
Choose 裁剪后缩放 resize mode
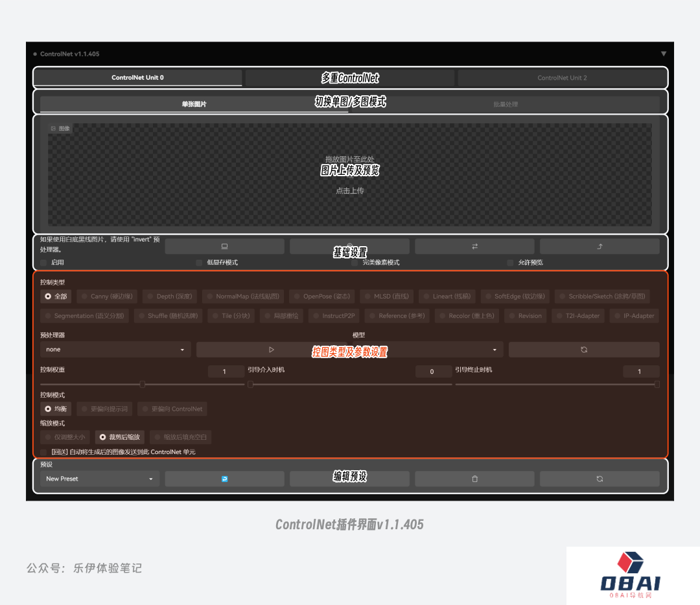(120, 437)
